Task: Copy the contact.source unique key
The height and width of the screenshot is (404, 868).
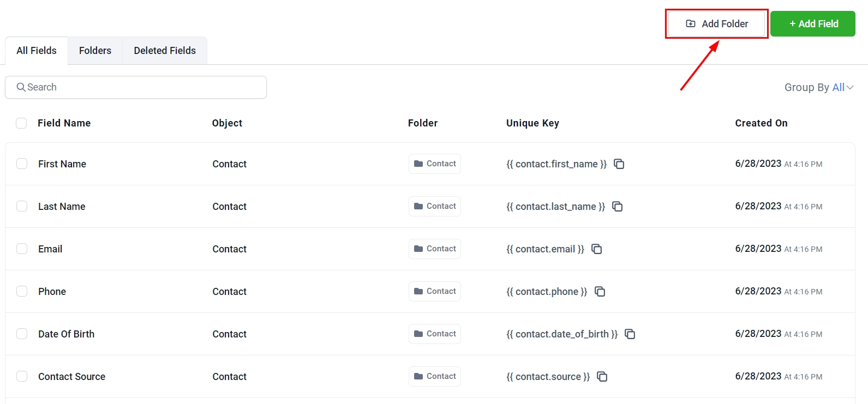Action: (602, 377)
